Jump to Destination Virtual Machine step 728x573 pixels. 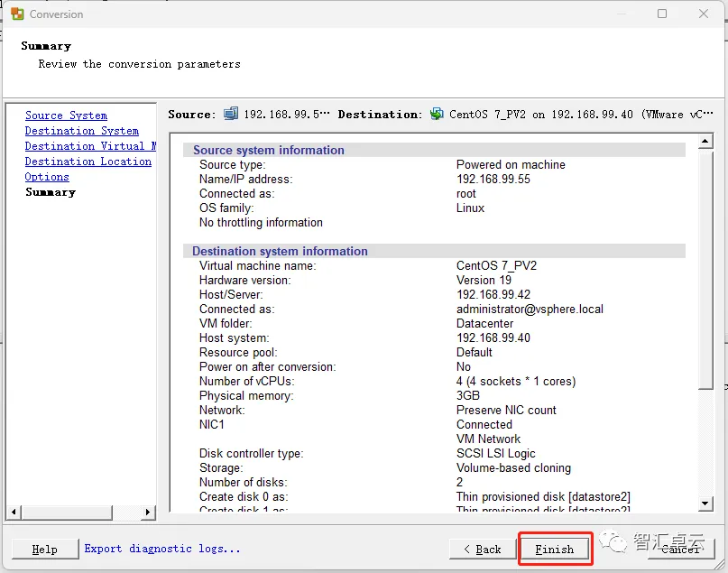90,146
